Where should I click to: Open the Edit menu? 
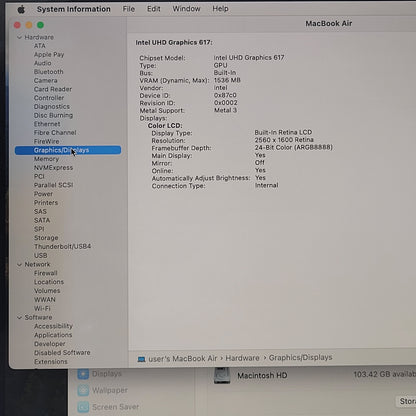[154, 9]
